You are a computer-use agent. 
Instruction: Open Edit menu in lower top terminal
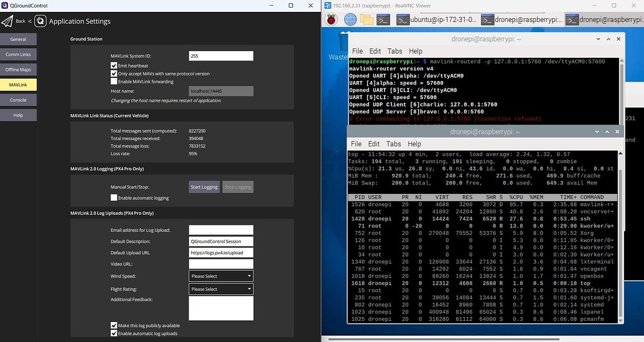tap(374, 144)
